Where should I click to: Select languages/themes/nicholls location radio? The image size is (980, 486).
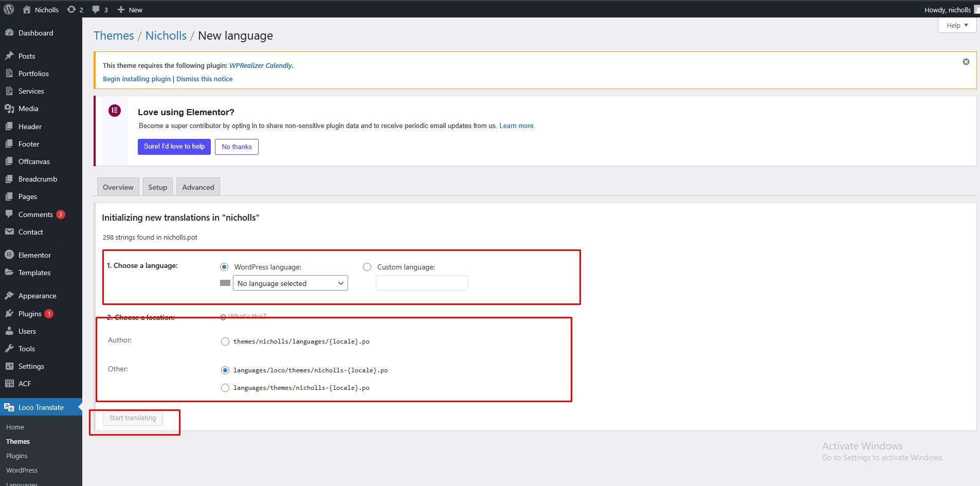pyautogui.click(x=225, y=388)
